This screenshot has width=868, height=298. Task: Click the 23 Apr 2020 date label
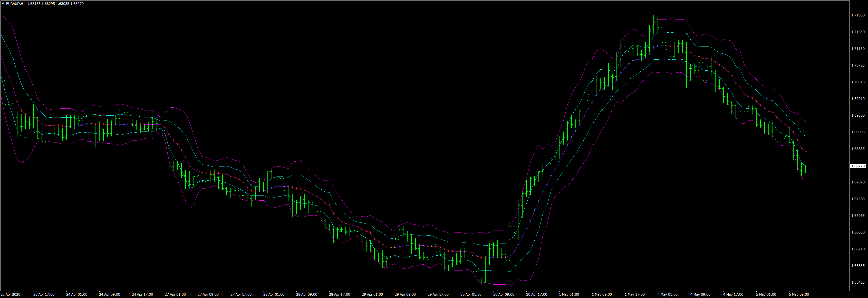(x=11, y=295)
